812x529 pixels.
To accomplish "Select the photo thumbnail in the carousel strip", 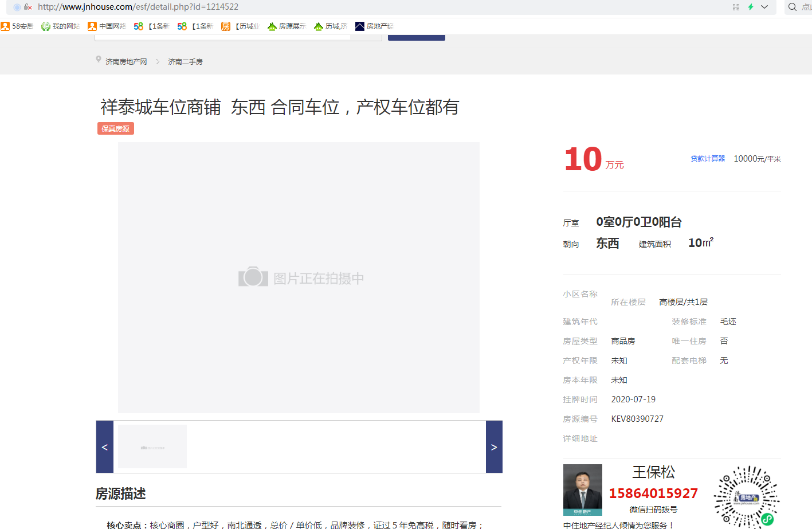I will [152, 446].
